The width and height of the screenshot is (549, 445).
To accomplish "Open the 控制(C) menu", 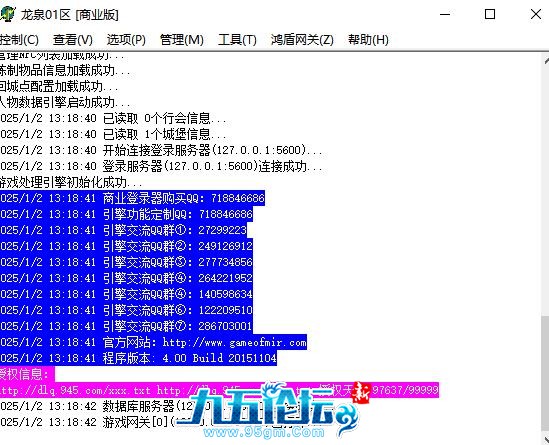I will point(19,40).
